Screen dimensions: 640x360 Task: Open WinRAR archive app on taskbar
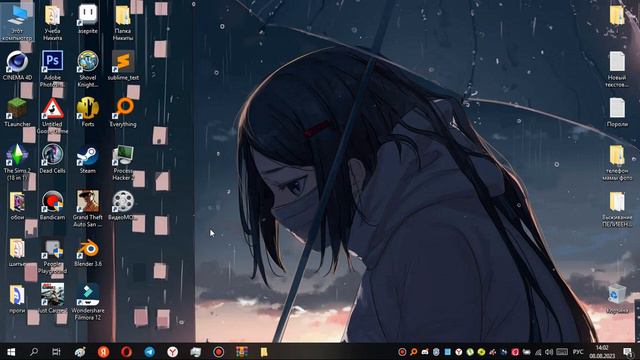(x=242, y=351)
